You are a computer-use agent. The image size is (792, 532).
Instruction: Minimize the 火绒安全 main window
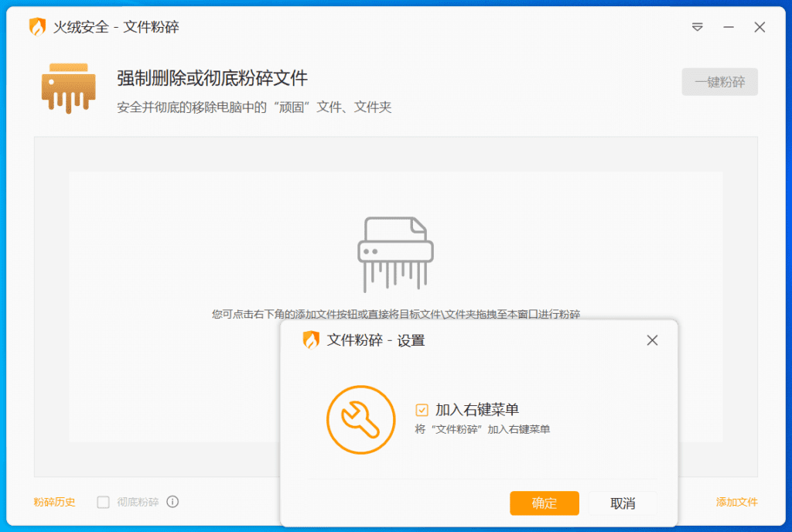coord(729,27)
